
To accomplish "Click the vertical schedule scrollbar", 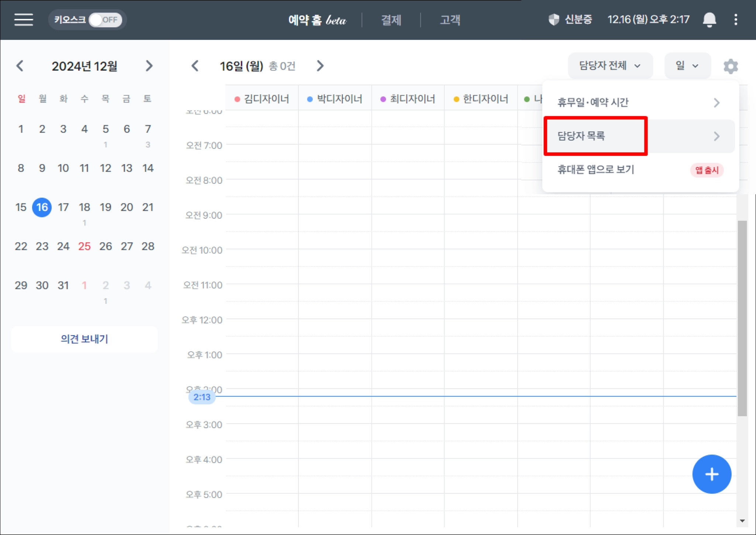I will [x=742, y=318].
